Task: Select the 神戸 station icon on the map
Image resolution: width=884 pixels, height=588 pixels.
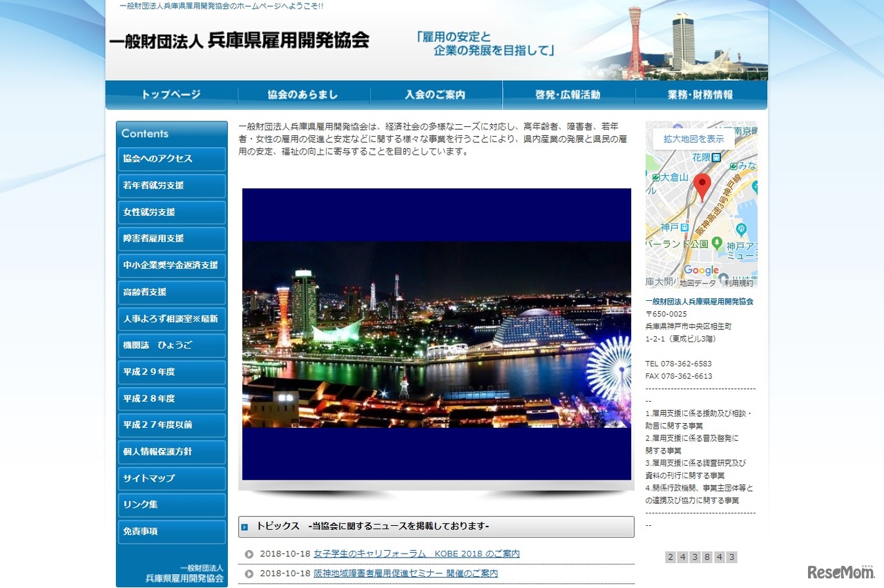Action: click(x=684, y=226)
